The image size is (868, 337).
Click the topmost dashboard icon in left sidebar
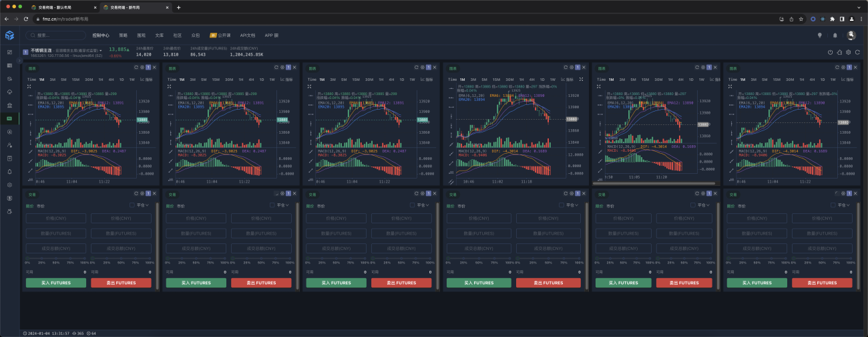10,52
